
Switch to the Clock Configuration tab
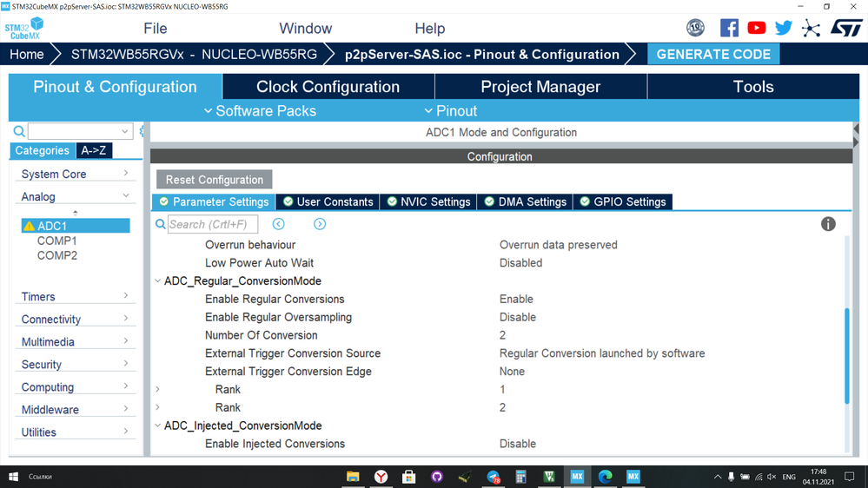tap(328, 87)
